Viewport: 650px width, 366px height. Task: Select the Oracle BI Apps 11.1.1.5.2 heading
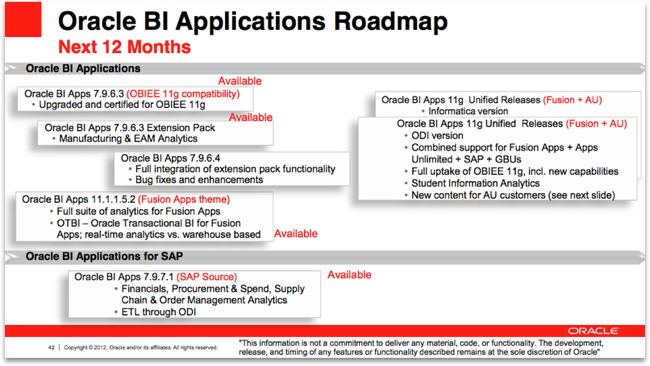[126, 199]
